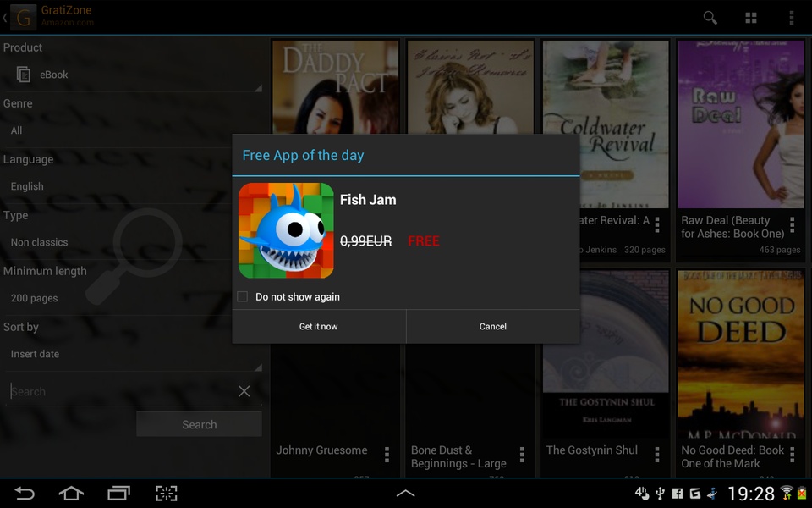Tap the search magnifier icon in top bar
812x508 pixels.
710,18
